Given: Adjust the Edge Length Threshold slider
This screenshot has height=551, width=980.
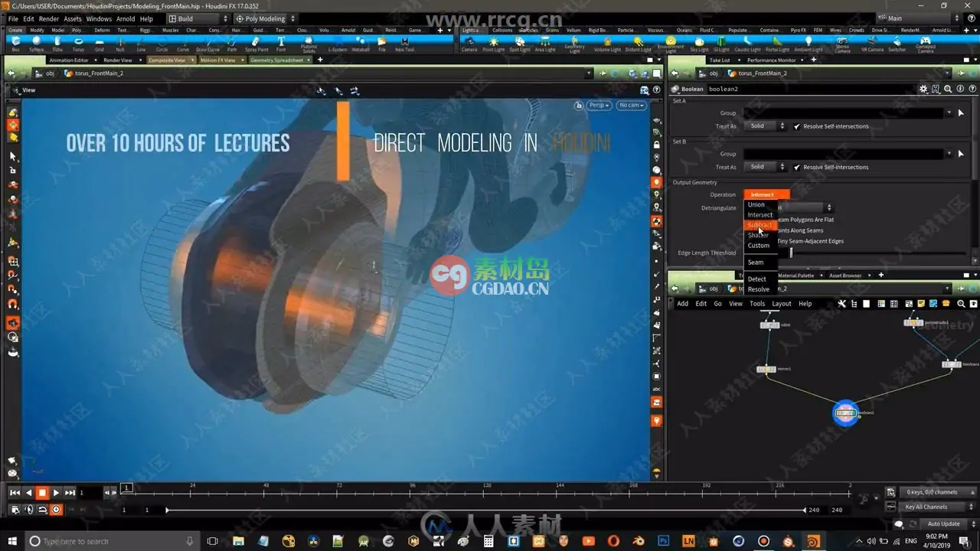Looking at the screenshot, I should 877,253.
